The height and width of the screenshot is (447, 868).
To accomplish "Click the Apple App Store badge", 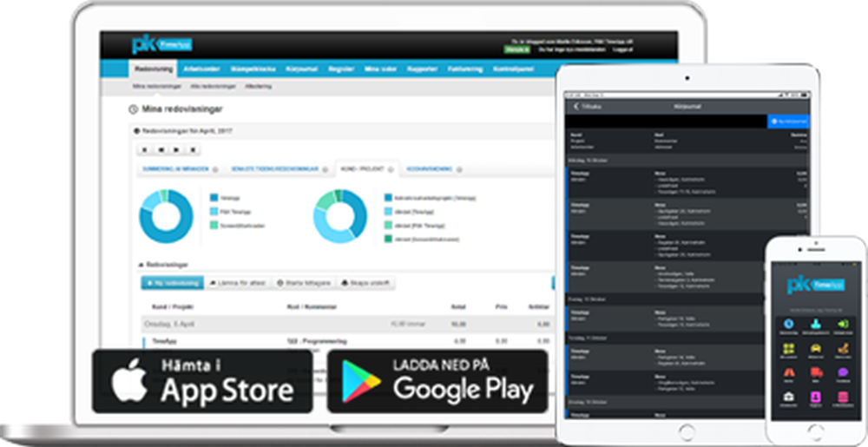I will (202, 381).
